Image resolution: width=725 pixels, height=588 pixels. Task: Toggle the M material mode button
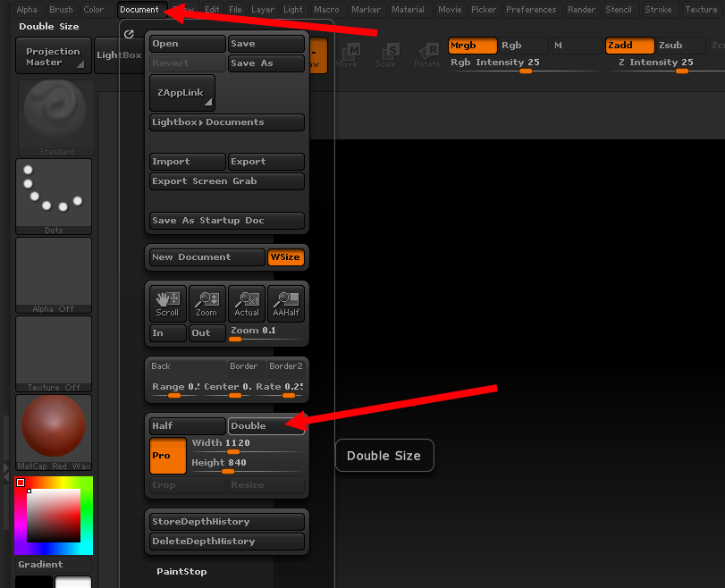(576, 46)
